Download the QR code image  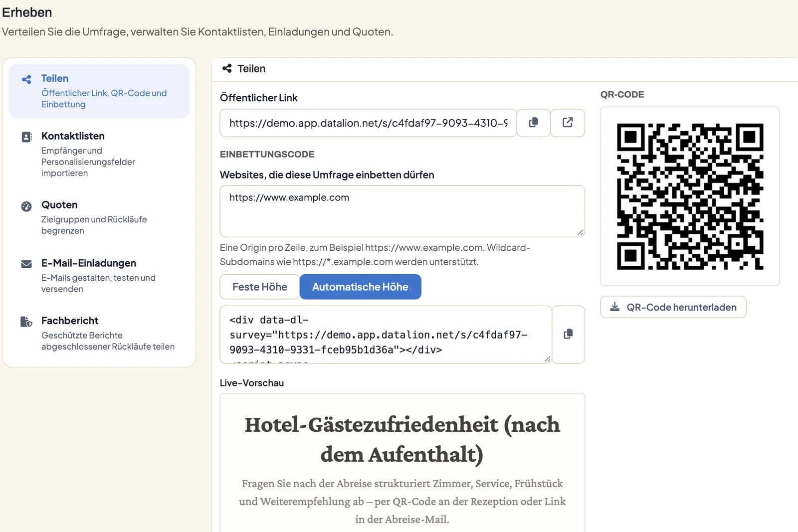click(x=673, y=307)
